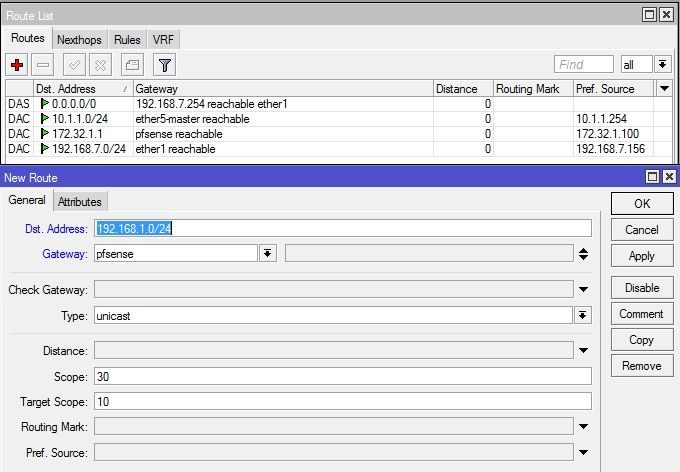Expand the Routing Mark field

point(583,426)
